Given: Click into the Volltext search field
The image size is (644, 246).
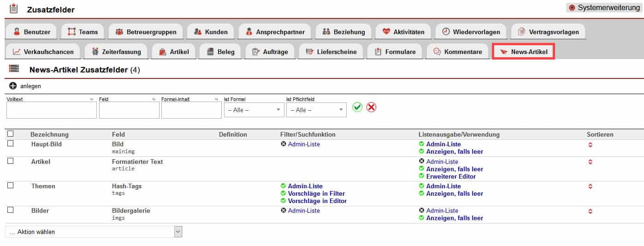Looking at the screenshot, I should [x=52, y=110].
